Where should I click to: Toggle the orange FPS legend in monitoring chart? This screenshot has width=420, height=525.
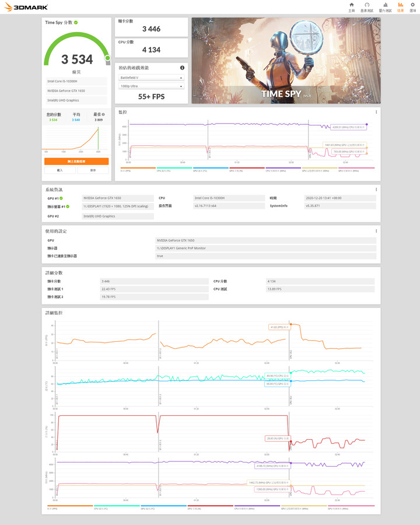coord(138,169)
